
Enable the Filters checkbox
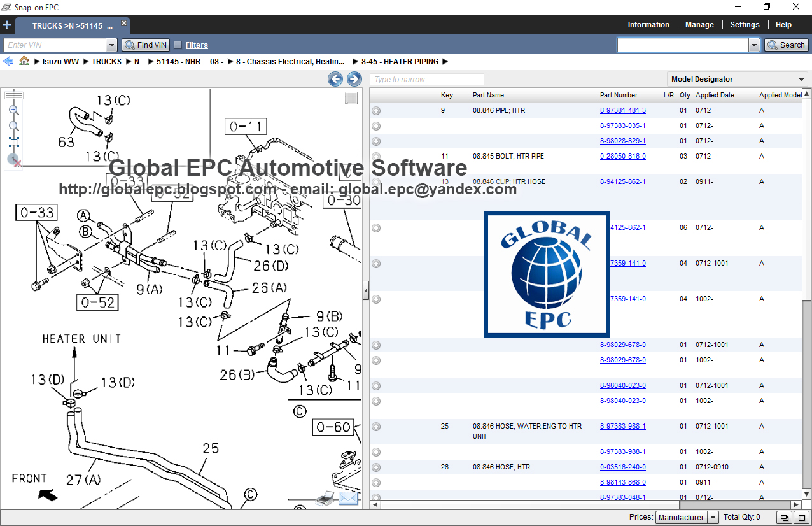(x=178, y=45)
